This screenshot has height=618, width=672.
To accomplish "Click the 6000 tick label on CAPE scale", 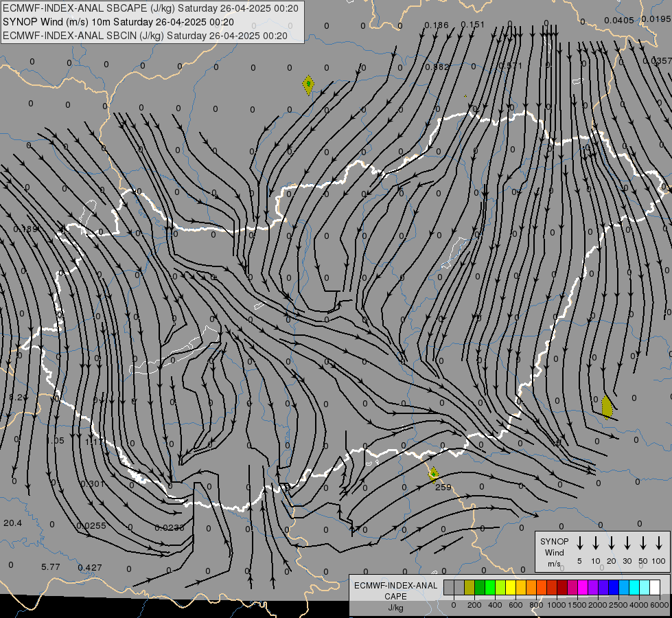I will coord(659,605).
